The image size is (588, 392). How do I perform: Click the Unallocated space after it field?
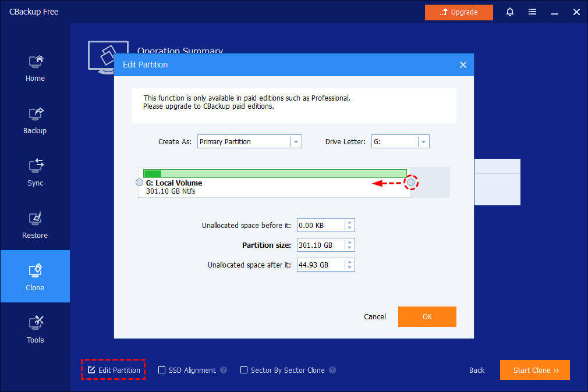click(x=320, y=265)
